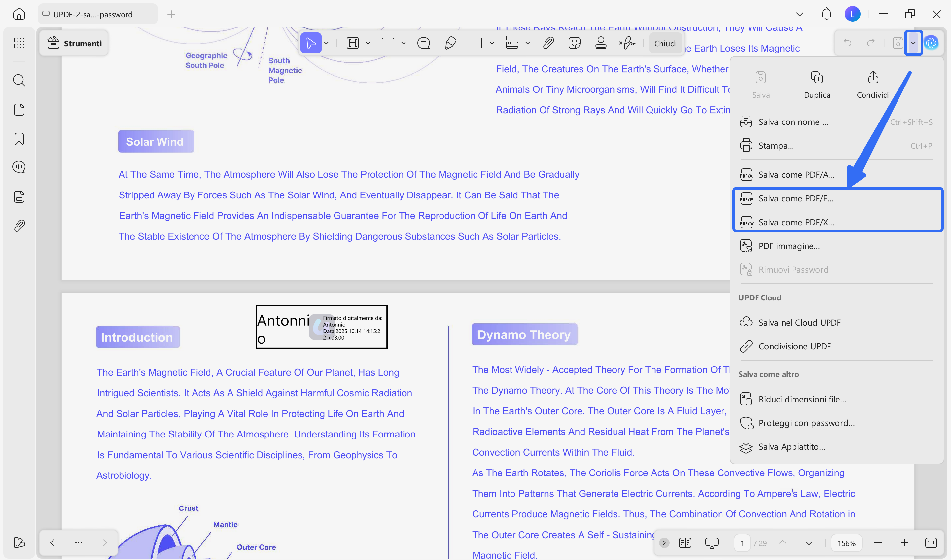The height and width of the screenshot is (560, 951).
Task: Open the Comment tool
Action: click(x=423, y=43)
